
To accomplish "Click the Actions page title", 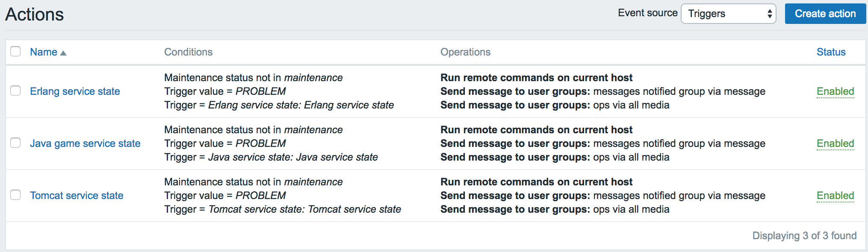I will click(x=35, y=15).
